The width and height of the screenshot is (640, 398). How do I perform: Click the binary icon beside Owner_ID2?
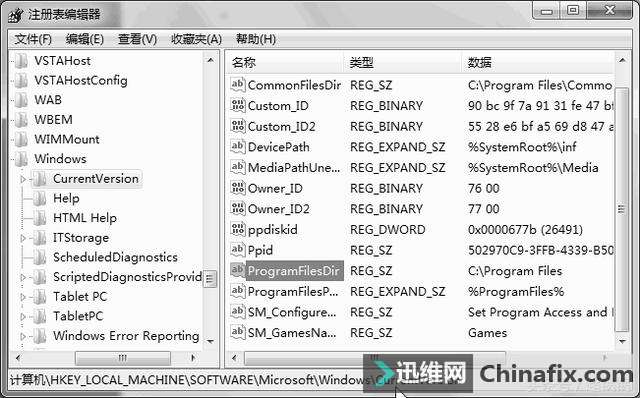(x=238, y=209)
